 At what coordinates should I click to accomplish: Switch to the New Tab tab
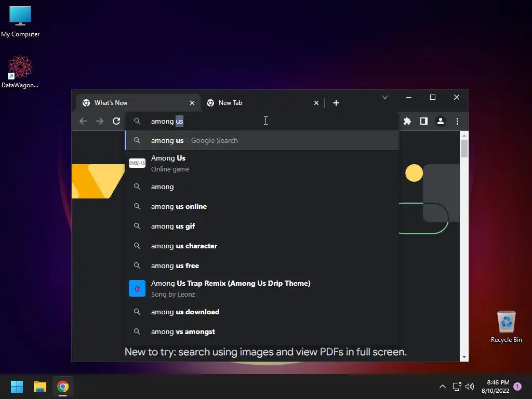pyautogui.click(x=262, y=103)
